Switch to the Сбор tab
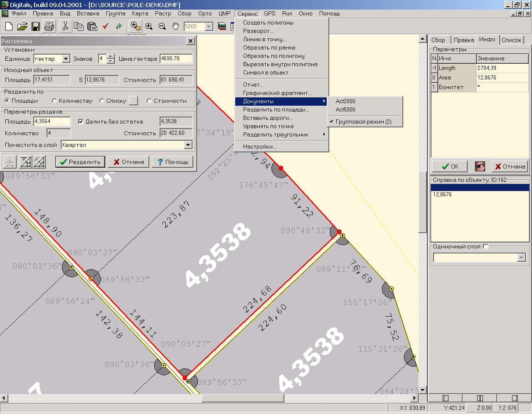This screenshot has width=532, height=414. (x=438, y=40)
